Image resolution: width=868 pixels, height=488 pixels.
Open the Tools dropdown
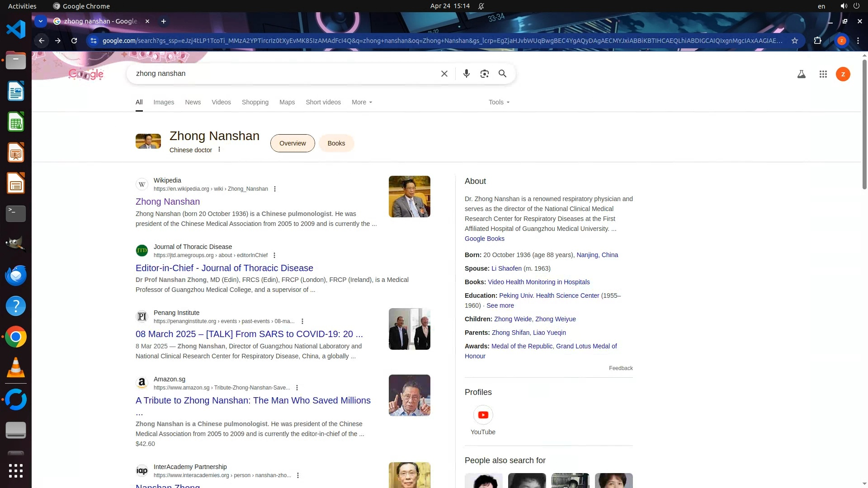coord(499,102)
